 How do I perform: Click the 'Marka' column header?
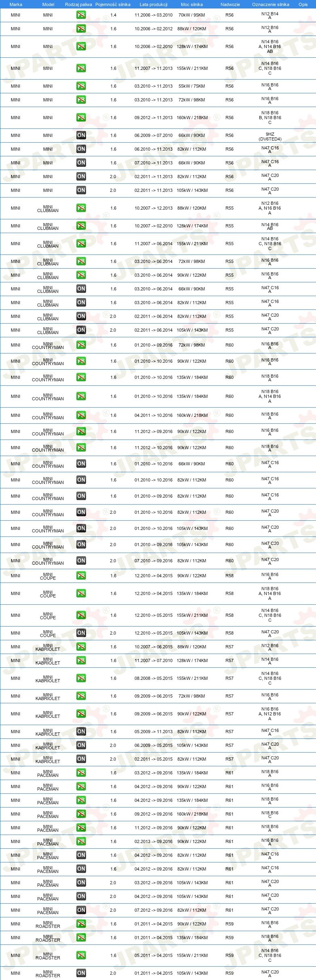point(16,4)
